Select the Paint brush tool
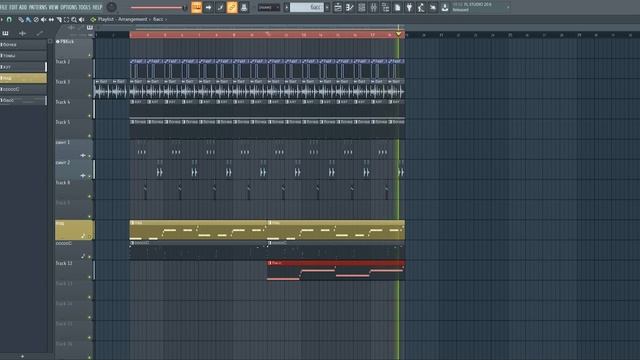Image resolution: width=640 pixels, height=360 pixels. [28, 19]
